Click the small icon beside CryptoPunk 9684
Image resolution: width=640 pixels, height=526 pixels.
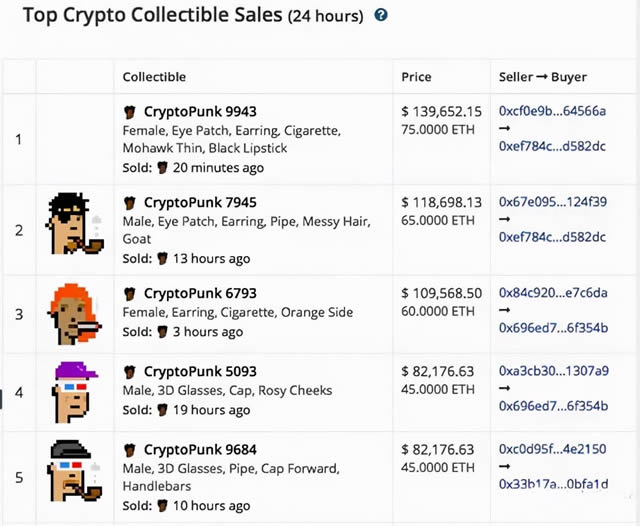[130, 450]
